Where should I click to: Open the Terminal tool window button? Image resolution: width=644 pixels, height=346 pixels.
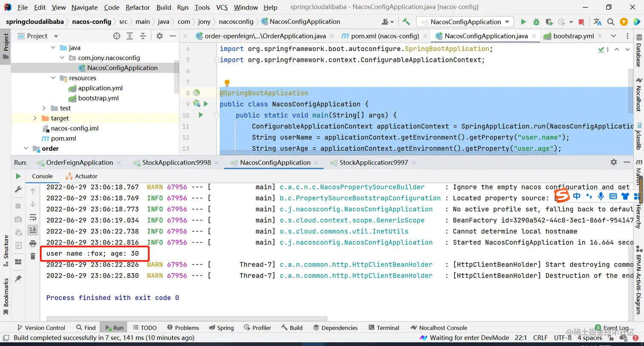click(x=384, y=328)
